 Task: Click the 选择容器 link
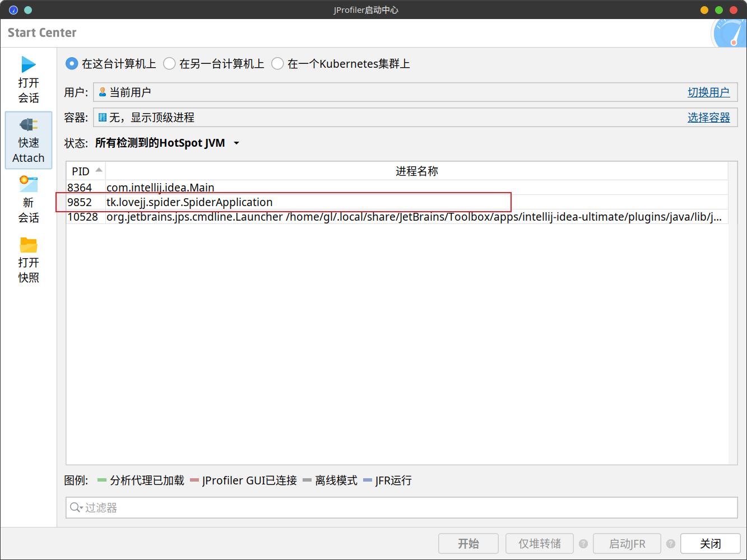click(x=708, y=118)
